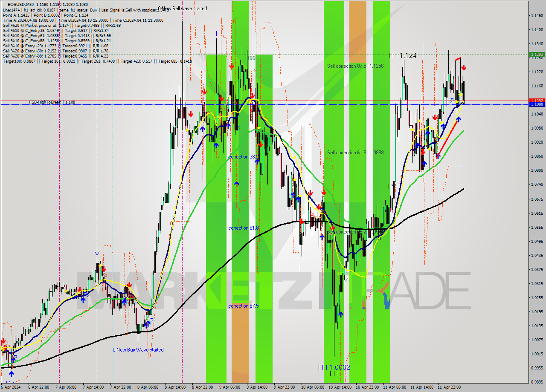This screenshot has width=546, height=392.
Task: Click the 'Sell %20 @ Entry -88: 1.2705' line
Action: pyautogui.click(x=55, y=56)
